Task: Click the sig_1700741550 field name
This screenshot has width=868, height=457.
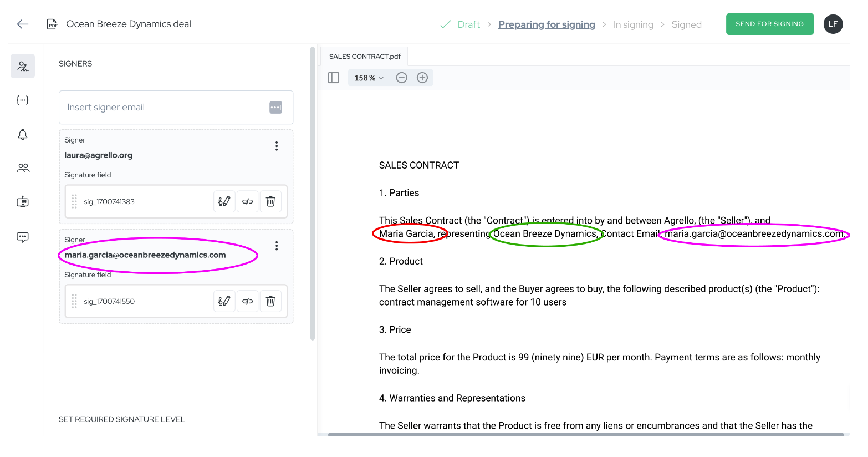Action: click(109, 302)
